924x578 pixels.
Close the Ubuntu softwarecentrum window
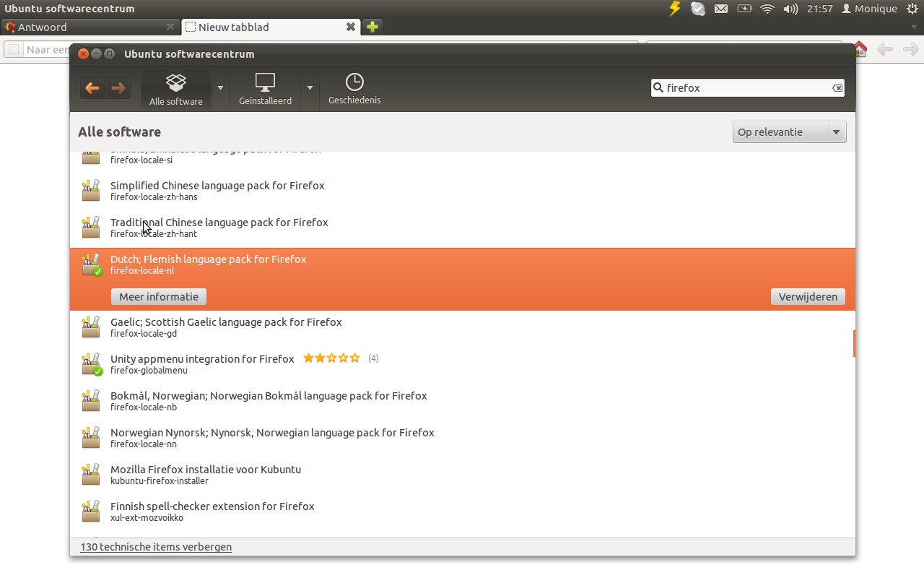click(x=83, y=53)
